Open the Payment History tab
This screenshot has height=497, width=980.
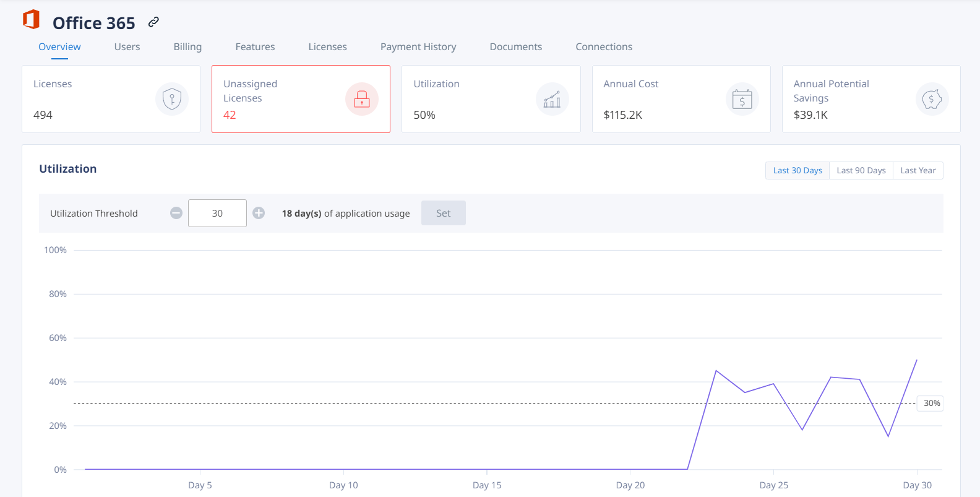418,47
